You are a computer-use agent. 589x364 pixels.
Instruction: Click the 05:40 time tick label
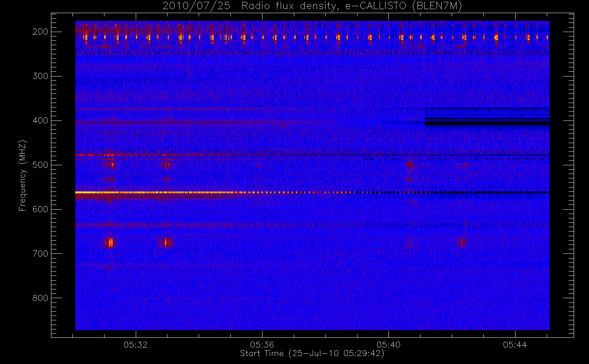(388, 345)
